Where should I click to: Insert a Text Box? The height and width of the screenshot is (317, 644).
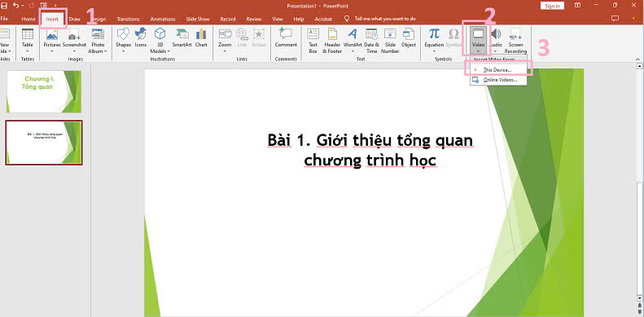pyautogui.click(x=313, y=41)
